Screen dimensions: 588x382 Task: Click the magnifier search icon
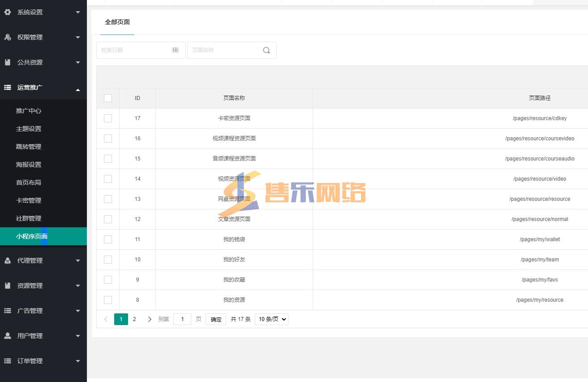[266, 50]
